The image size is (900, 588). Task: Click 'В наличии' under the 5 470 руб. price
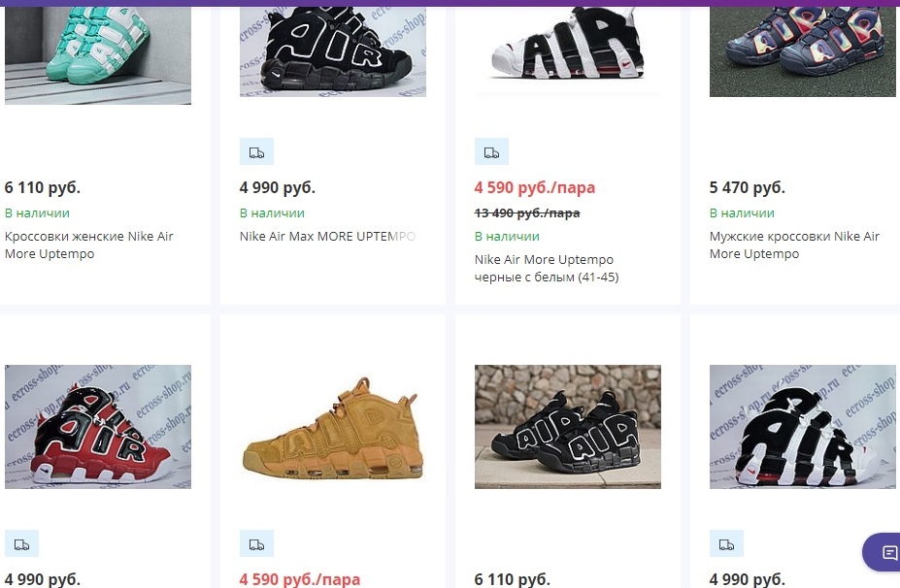click(x=742, y=212)
